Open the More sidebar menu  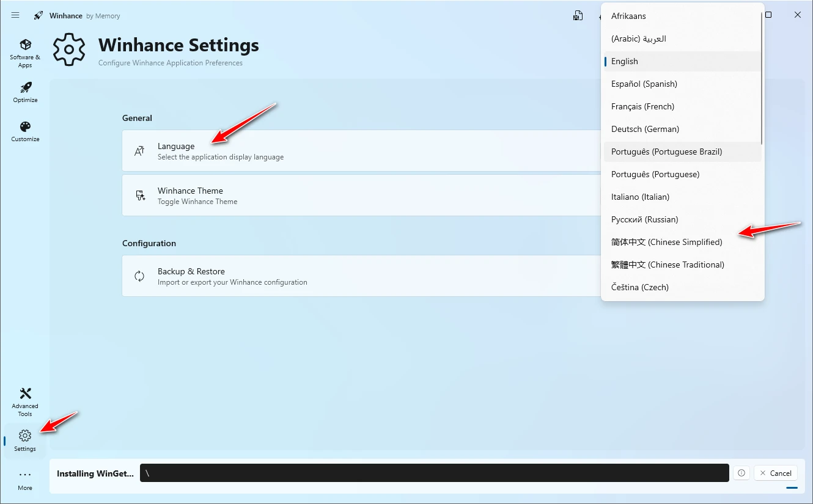[24, 478]
